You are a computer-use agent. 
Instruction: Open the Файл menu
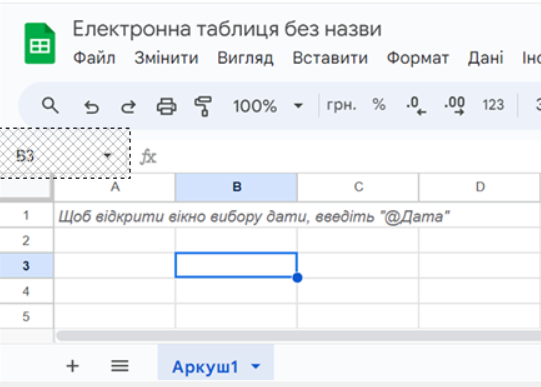point(94,58)
